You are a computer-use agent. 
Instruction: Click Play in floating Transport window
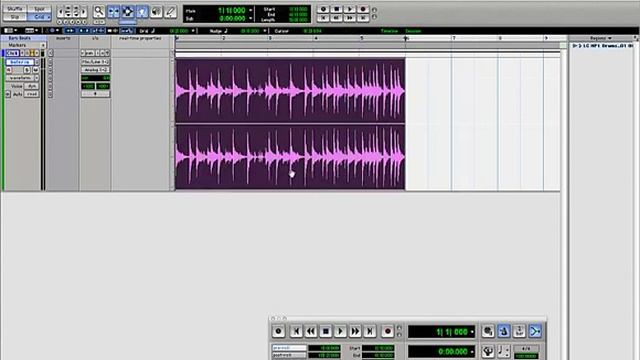pyautogui.click(x=340, y=331)
